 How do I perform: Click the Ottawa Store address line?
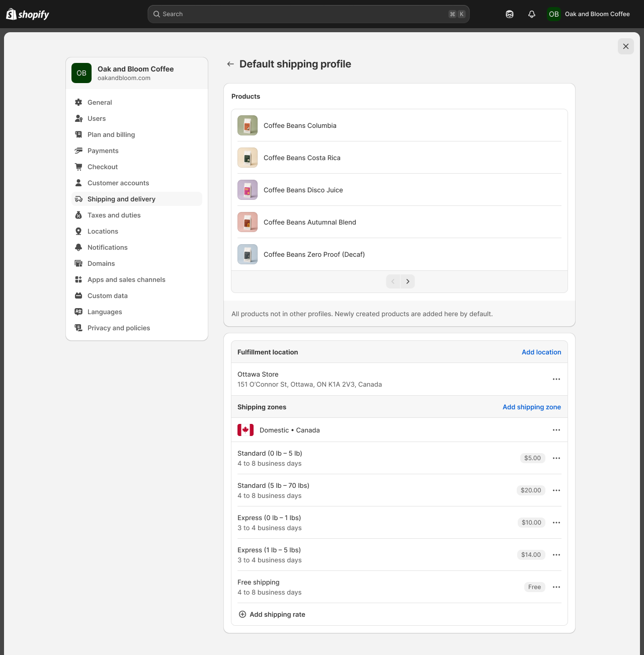(x=309, y=384)
